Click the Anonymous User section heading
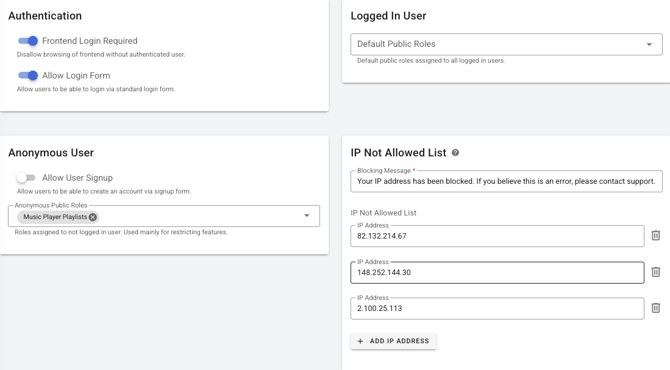Image resolution: width=670 pixels, height=370 pixels. click(51, 153)
